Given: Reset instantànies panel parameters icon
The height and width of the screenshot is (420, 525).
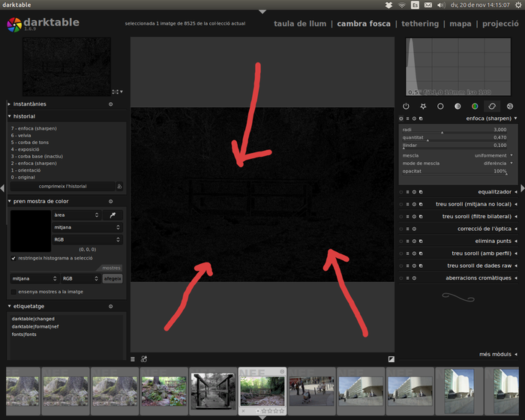Looking at the screenshot, I should (x=110, y=104).
